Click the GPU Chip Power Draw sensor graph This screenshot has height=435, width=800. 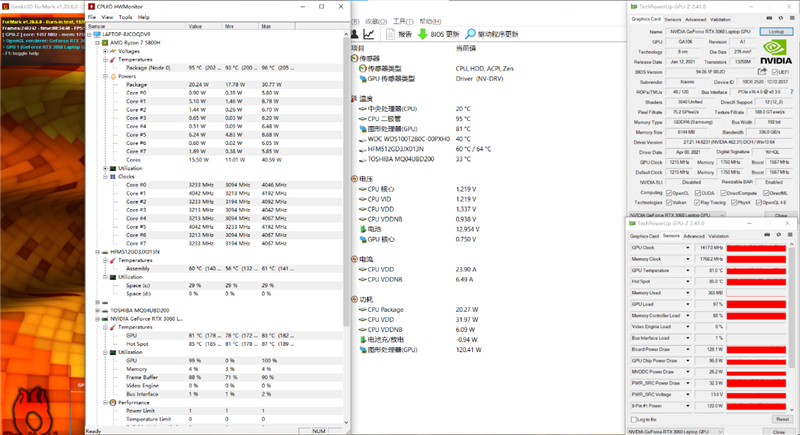[756, 361]
